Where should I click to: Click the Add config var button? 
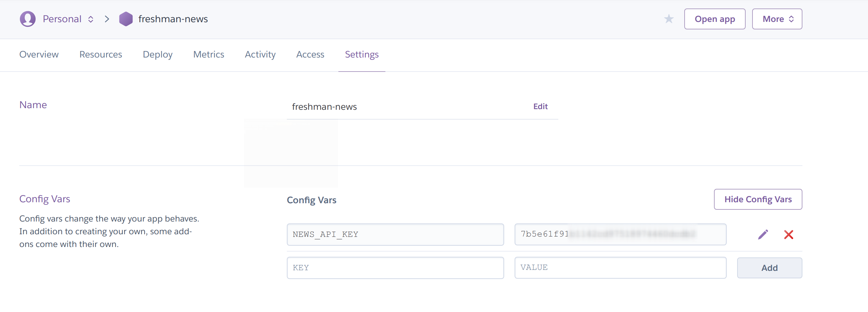point(769,268)
